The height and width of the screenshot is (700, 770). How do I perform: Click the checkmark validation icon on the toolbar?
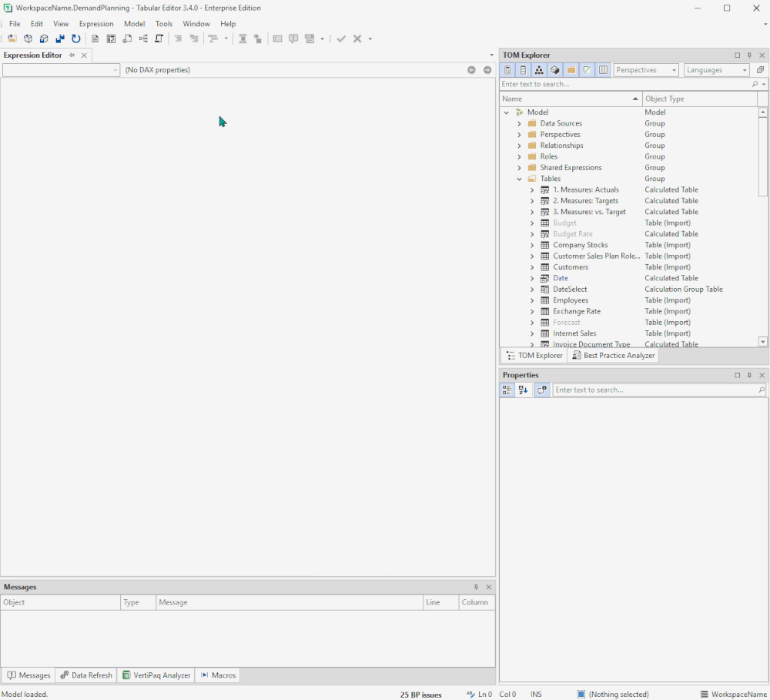pos(341,39)
